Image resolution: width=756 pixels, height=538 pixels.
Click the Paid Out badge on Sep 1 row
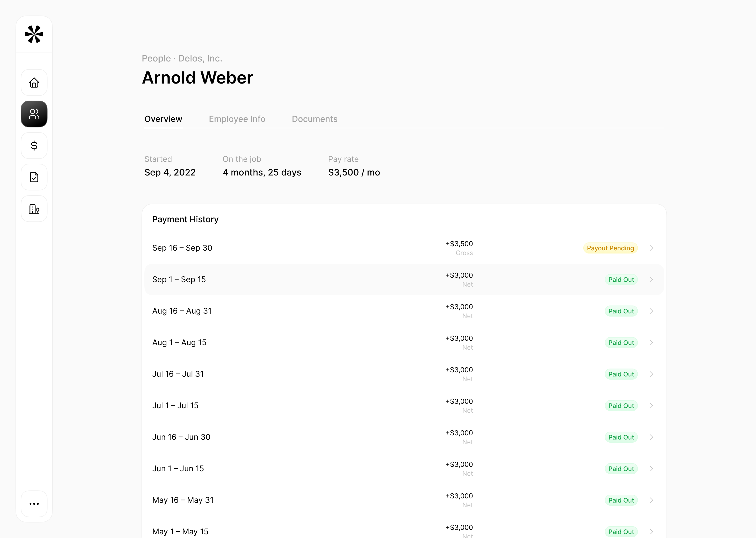pyautogui.click(x=621, y=279)
